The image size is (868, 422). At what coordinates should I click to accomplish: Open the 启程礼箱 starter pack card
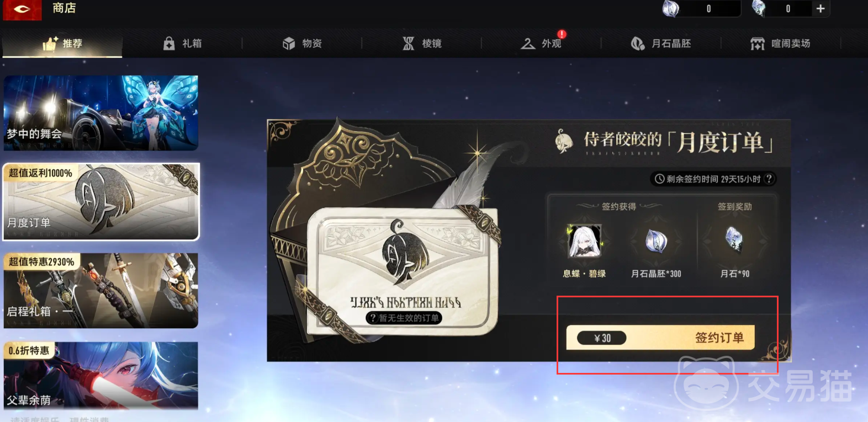101,290
